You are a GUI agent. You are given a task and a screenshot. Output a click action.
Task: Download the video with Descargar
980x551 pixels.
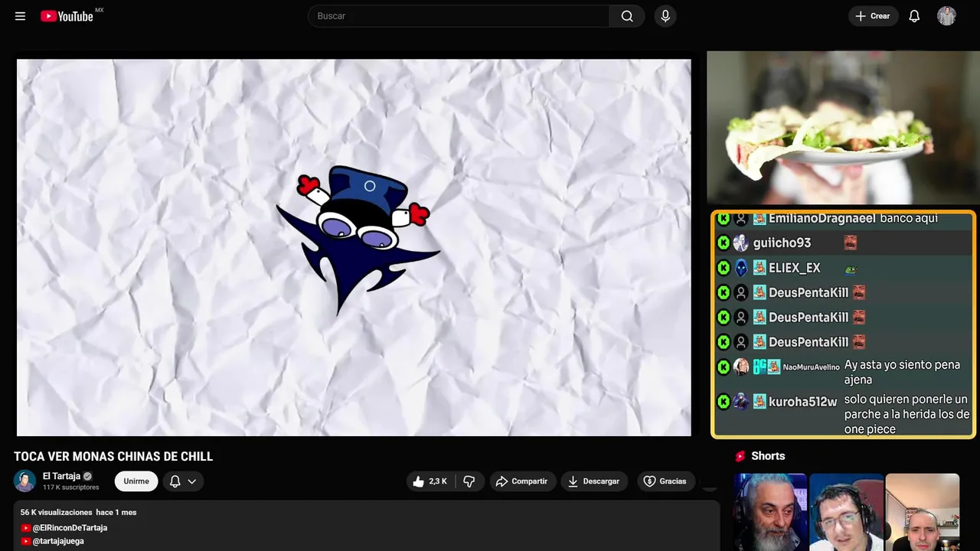[594, 481]
